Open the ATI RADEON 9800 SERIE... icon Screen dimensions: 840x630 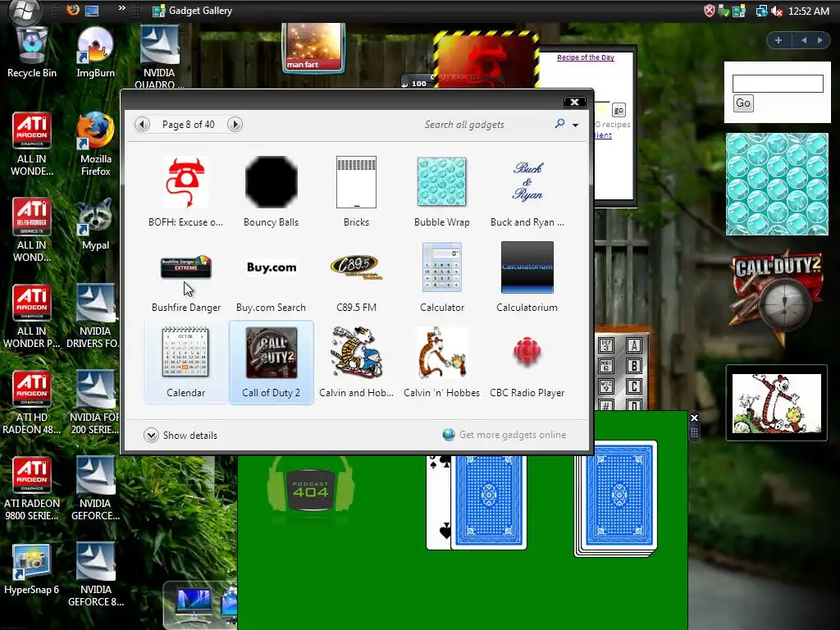[x=32, y=489]
